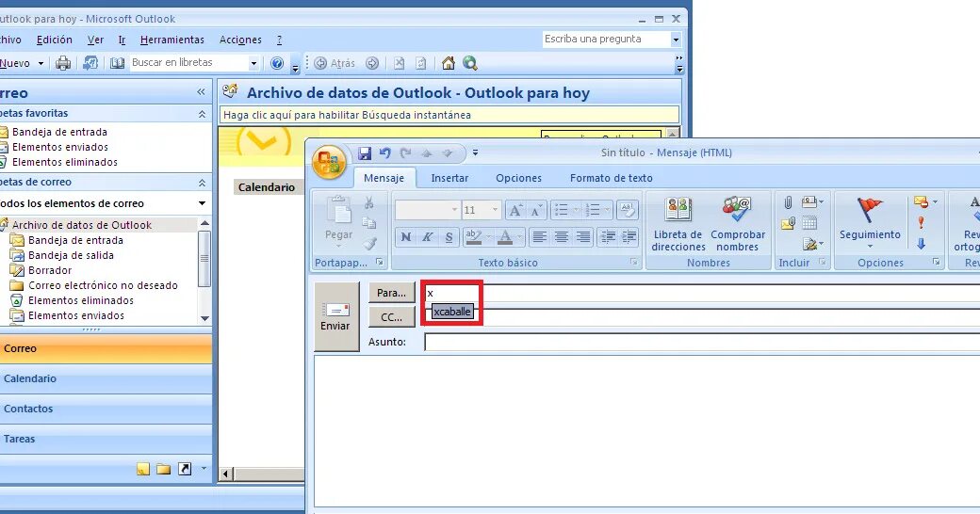Align text to the right
Image resolution: width=980 pixels, height=514 pixels.
(x=583, y=236)
